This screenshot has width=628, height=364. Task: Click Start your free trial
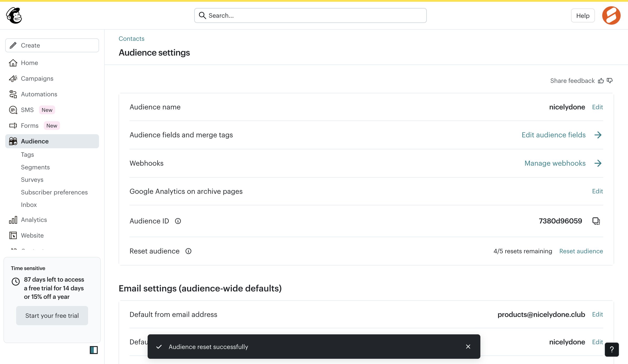click(52, 316)
